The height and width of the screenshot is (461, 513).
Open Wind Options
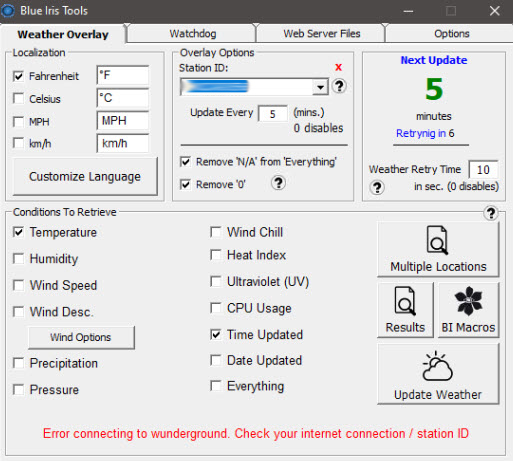(x=81, y=337)
